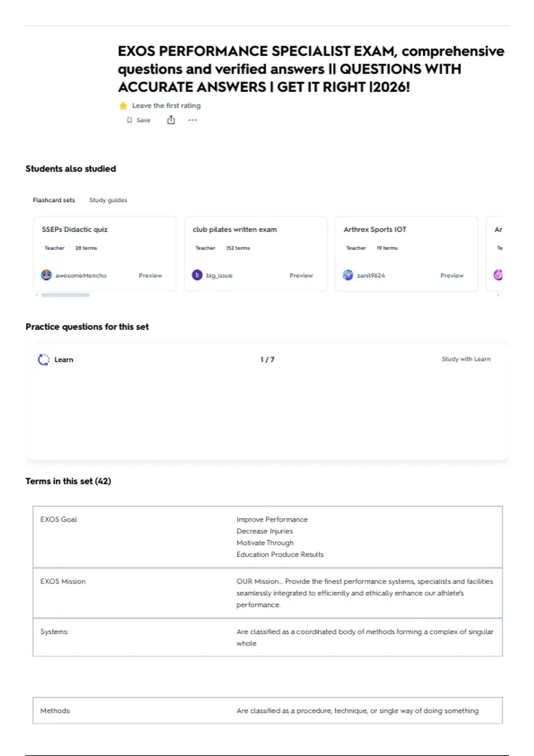Switch to the Study guides tab
The width and height of the screenshot is (534, 756).
[x=108, y=200]
